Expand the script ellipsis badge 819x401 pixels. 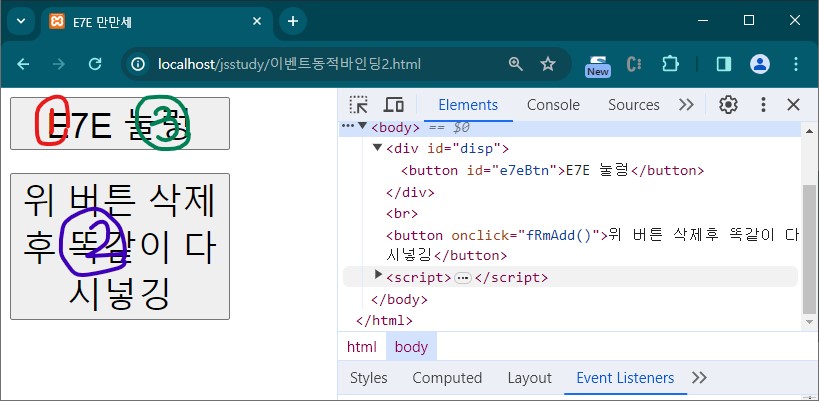pyautogui.click(x=462, y=278)
